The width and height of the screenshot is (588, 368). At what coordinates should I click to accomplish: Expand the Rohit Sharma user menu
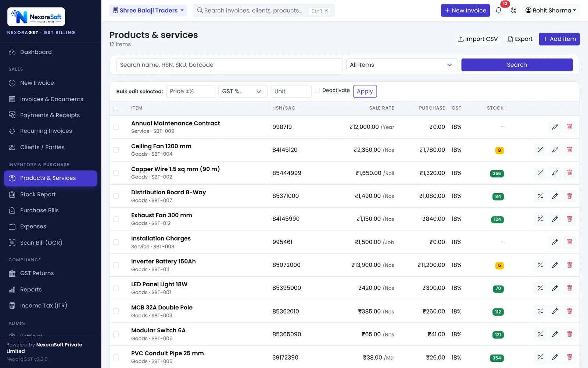click(551, 10)
